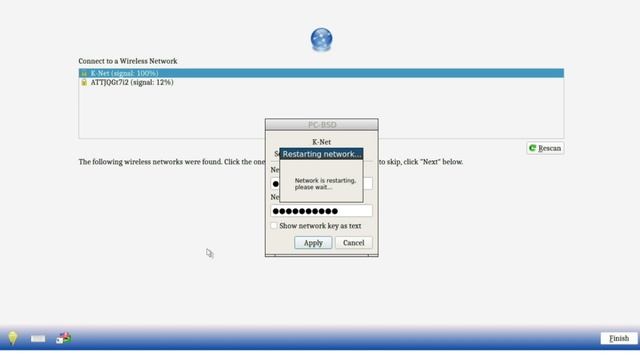Select the K-Net wireless network row
The width and height of the screenshot is (640, 360).
click(x=321, y=73)
